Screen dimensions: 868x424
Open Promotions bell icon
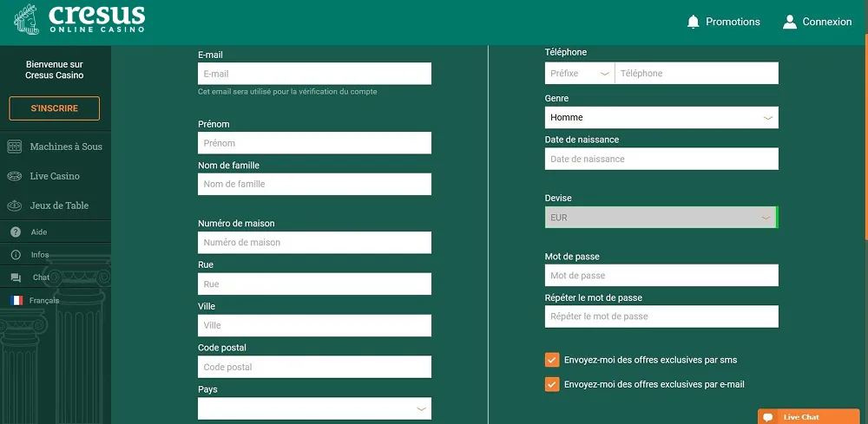[693, 22]
